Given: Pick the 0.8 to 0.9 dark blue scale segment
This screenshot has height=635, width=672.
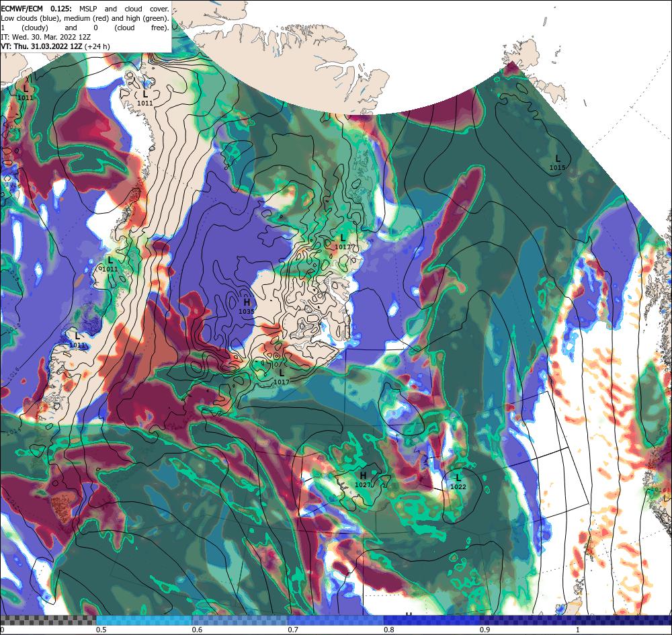Looking at the screenshot, I should coord(431,620).
